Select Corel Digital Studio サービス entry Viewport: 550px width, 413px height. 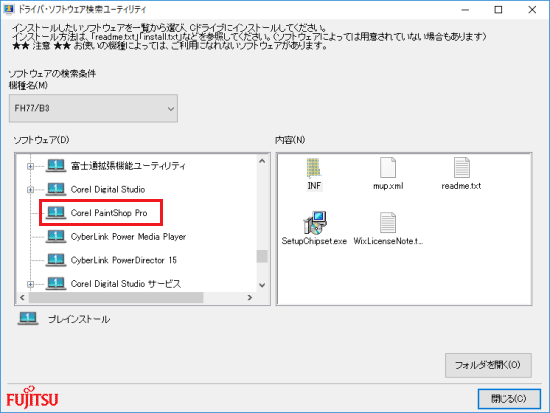[126, 284]
